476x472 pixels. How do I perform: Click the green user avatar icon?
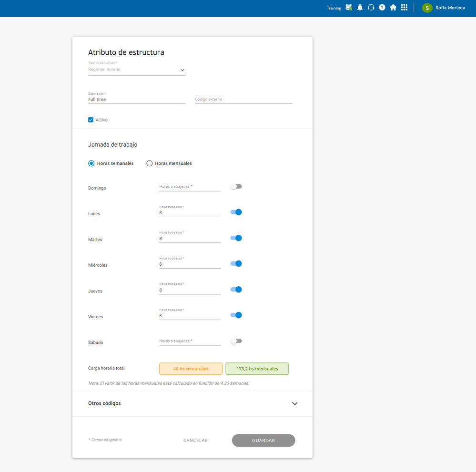coord(427,8)
